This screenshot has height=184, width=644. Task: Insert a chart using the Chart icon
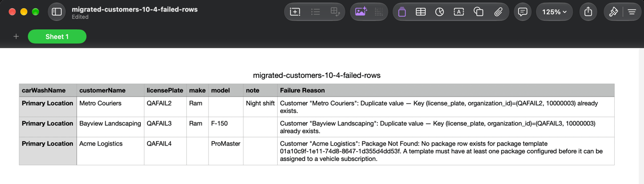coord(440,12)
